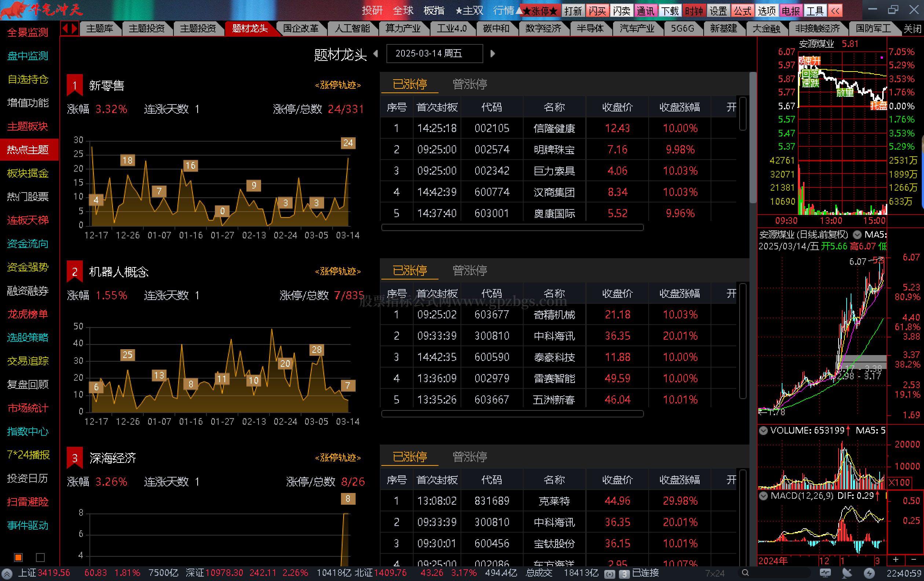Viewport: 924px width, 581px height.
Task: Sort by 收盘涨幅 column in 机器人概念 table
Action: [679, 293]
